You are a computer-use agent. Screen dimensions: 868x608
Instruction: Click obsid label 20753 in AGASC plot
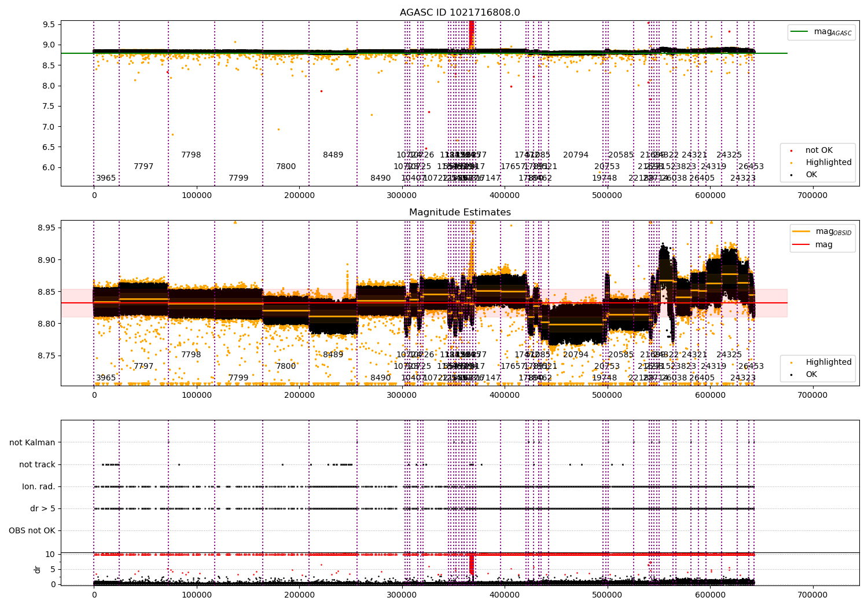point(607,167)
